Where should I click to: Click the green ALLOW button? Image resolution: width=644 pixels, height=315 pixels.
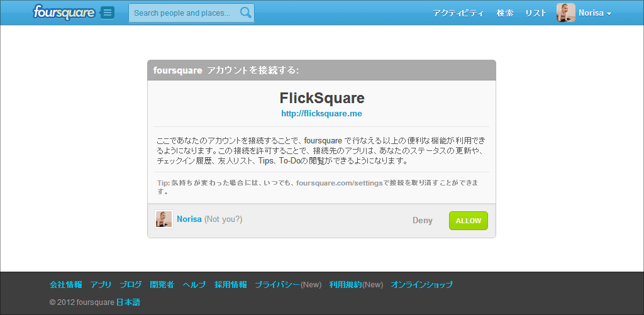point(468,221)
